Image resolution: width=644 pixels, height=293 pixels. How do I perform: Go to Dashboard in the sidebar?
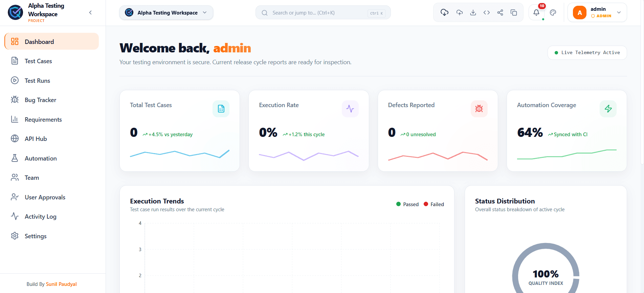(x=52, y=42)
